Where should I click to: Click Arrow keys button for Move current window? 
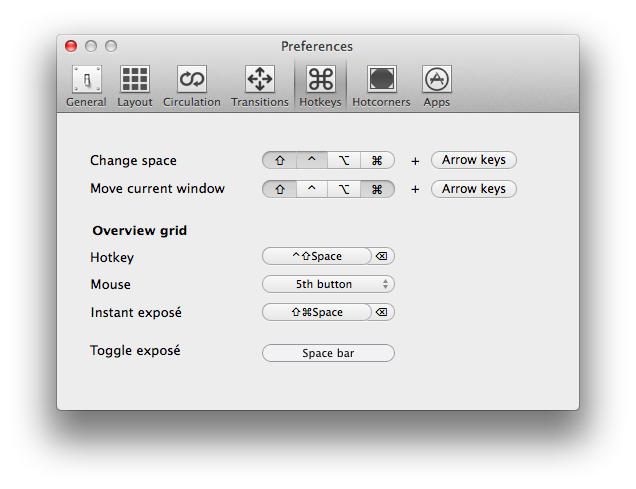tap(473, 189)
